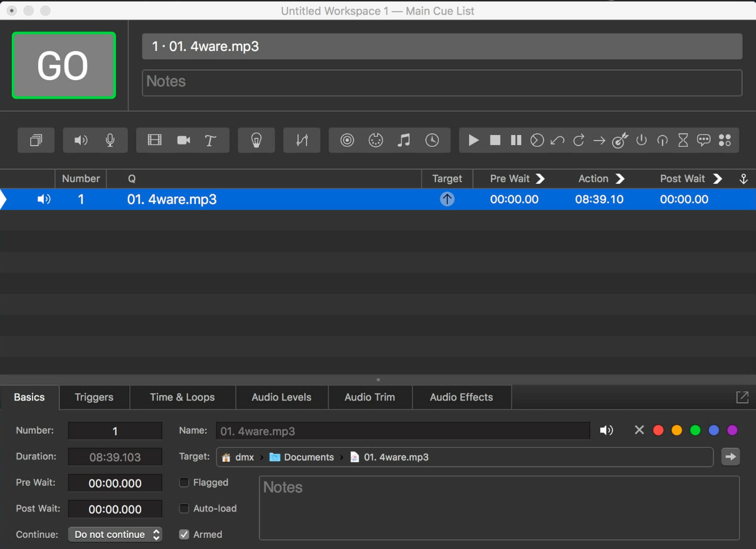This screenshot has height=549, width=756.
Task: Click the target arrow icon in cue 1 row
Action: (x=447, y=199)
